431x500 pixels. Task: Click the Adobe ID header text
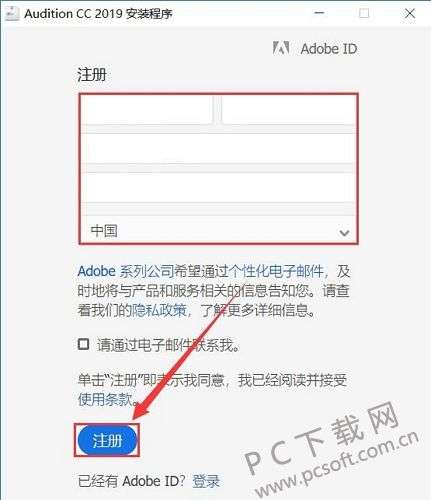click(329, 49)
